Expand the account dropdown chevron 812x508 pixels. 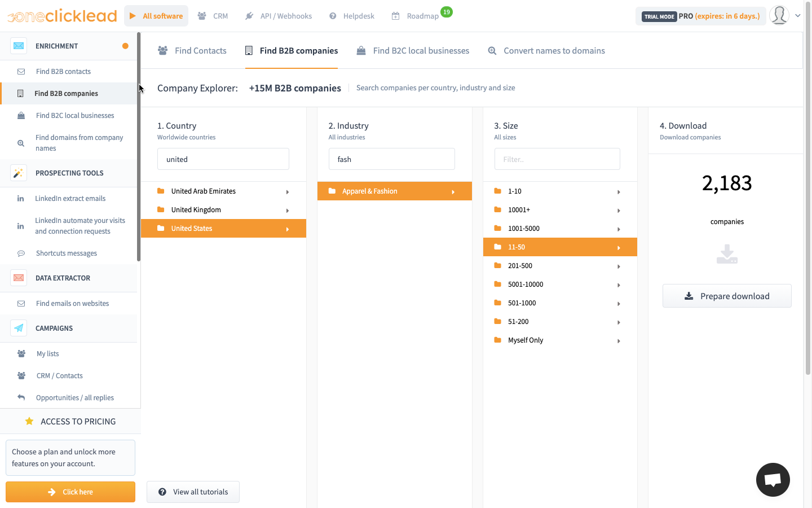coord(798,16)
